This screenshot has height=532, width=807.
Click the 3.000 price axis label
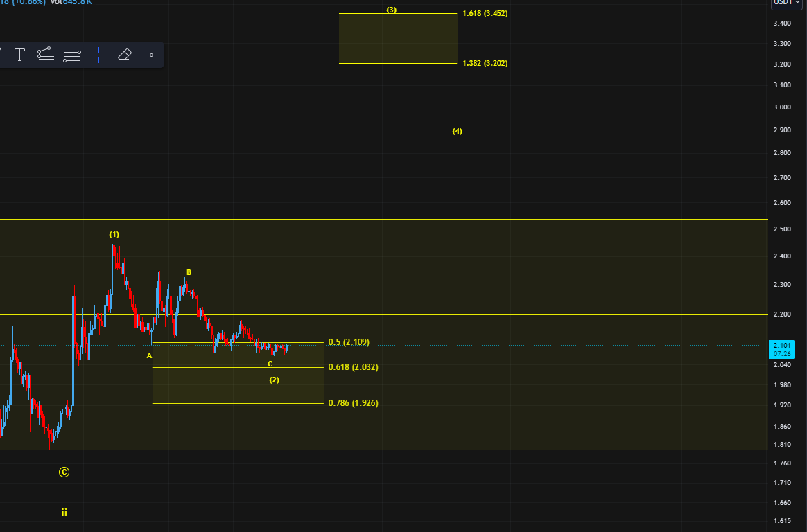(x=782, y=107)
